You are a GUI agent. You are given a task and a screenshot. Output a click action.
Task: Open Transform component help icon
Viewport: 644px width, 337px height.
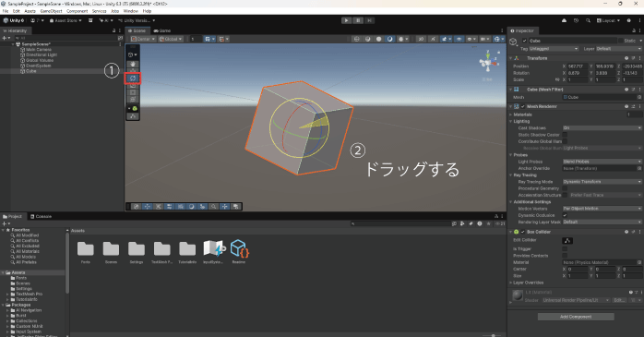point(626,58)
